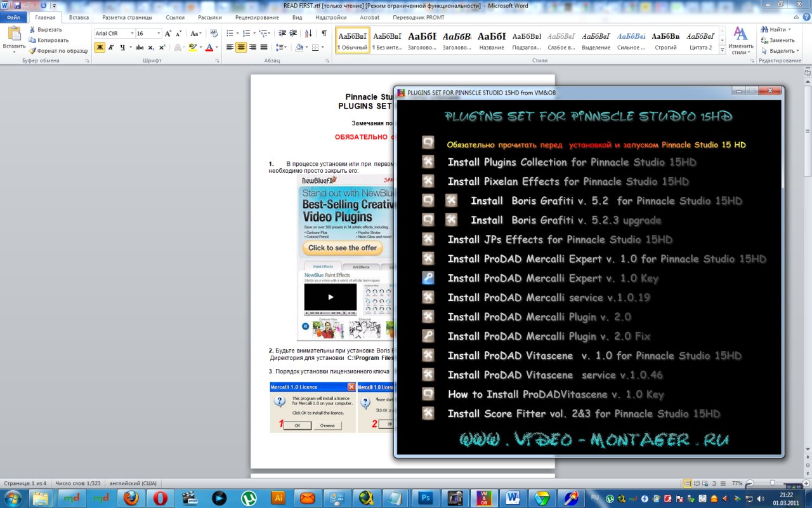Image resolution: width=812 pixels, height=508 pixels.
Task: Click info icon beside How to Install ProDADVitascene Key
Action: (x=428, y=394)
